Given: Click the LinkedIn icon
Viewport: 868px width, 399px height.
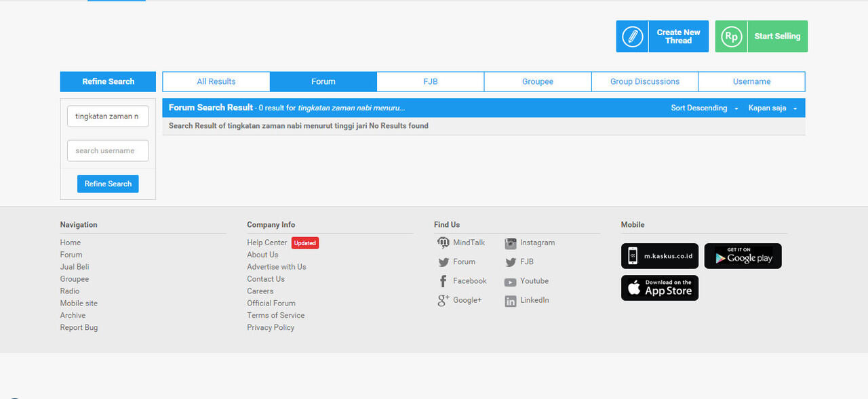Looking at the screenshot, I should click(511, 301).
